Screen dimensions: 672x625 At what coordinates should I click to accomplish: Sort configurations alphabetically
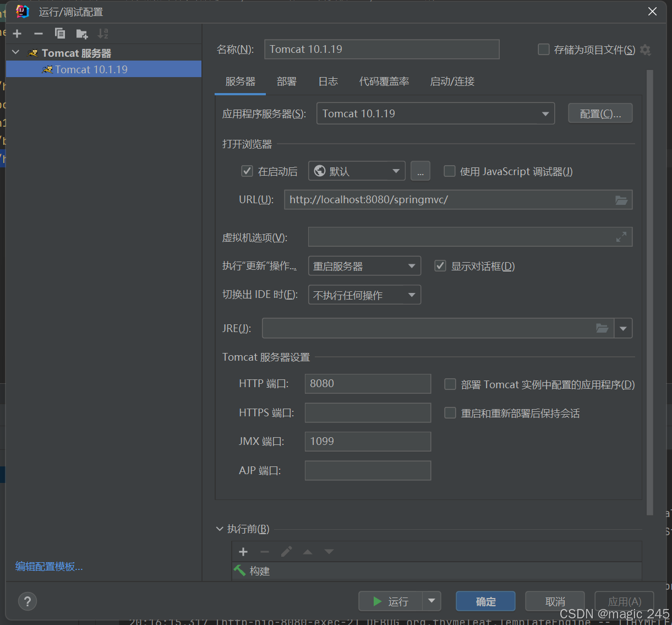103,34
